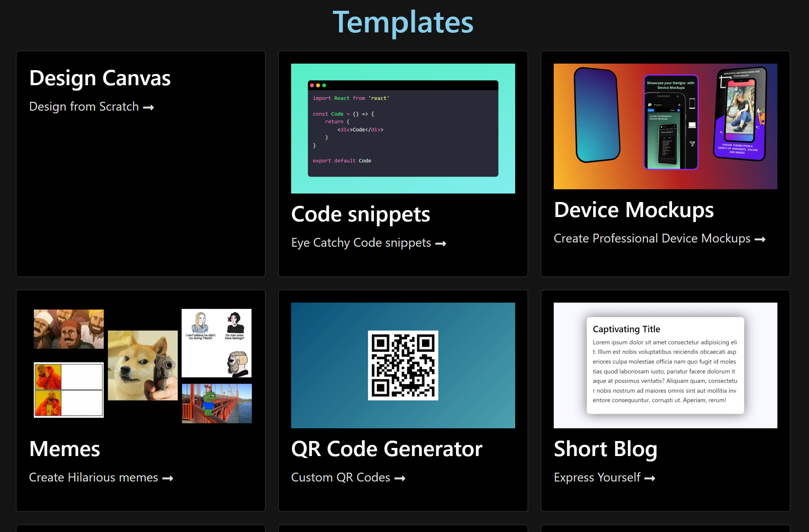
Task: Click arrow icon after Custom QR Codes
Action: click(400, 478)
